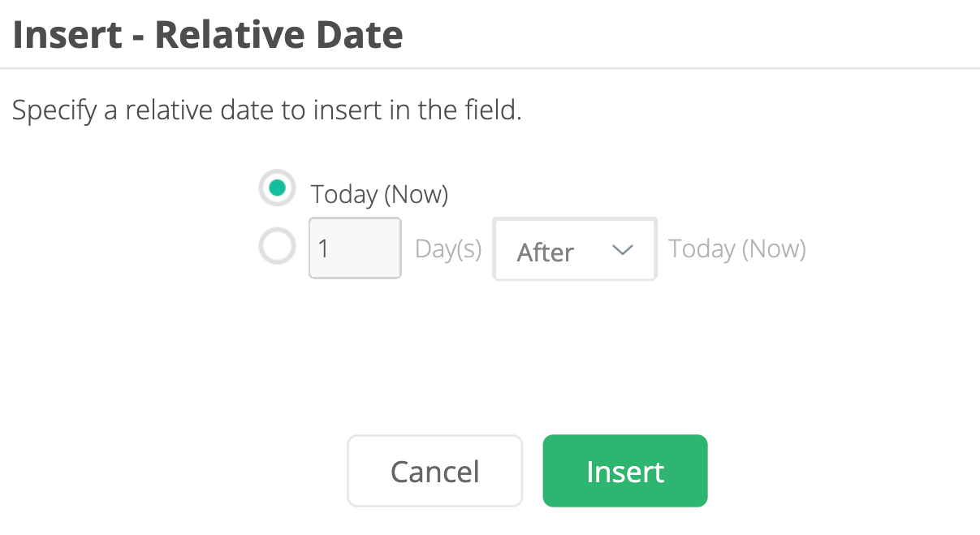The height and width of the screenshot is (535, 980).
Task: Click the words 'Relative Date' in the heading
Action: [x=278, y=36]
